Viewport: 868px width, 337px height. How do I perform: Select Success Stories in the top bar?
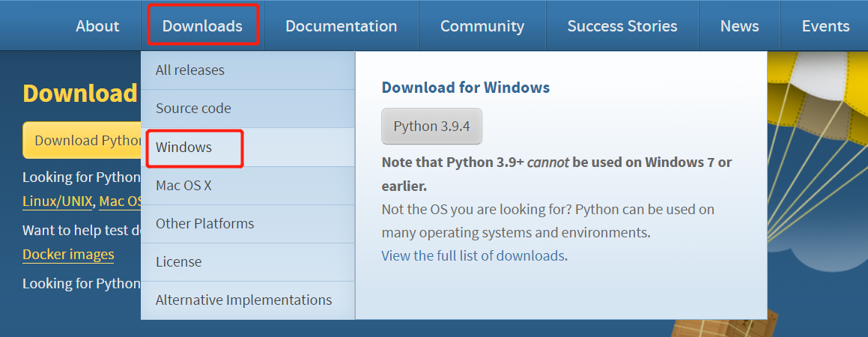pyautogui.click(x=622, y=26)
